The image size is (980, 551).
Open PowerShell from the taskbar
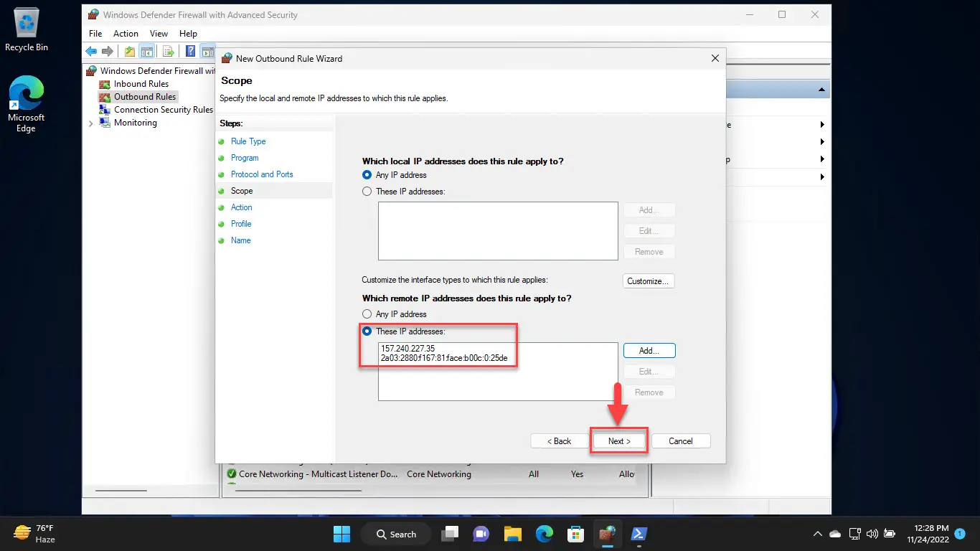639,534
